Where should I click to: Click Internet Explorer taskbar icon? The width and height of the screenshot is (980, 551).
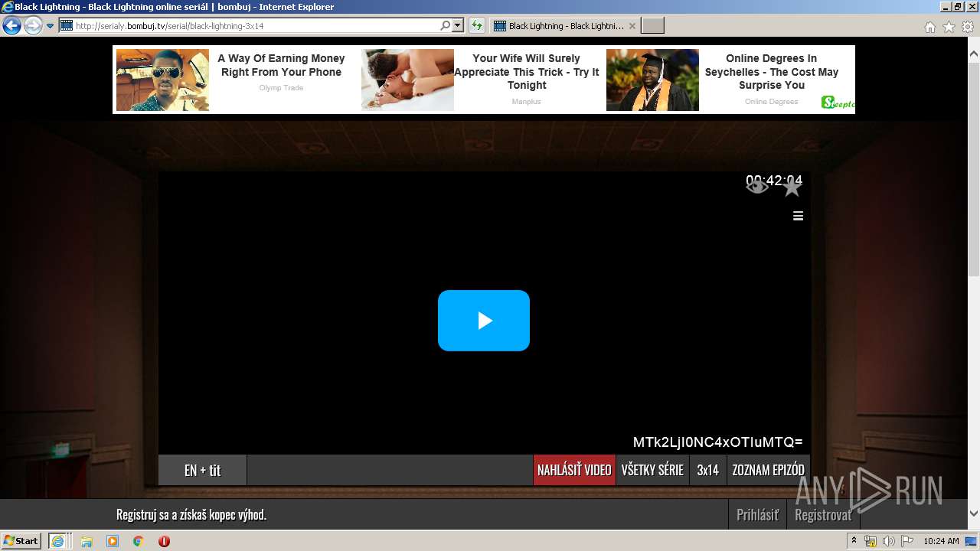click(x=57, y=540)
